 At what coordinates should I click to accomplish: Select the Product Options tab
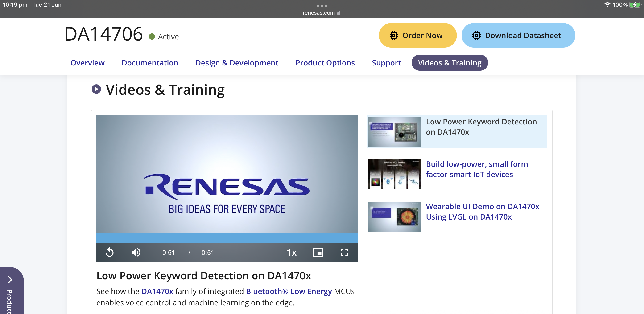coord(325,63)
